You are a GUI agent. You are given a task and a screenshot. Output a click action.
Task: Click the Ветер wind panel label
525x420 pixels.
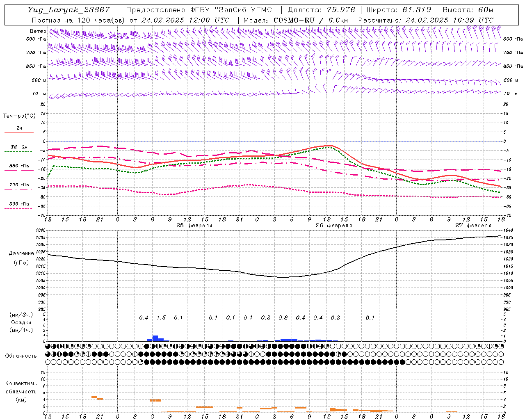click(x=38, y=31)
